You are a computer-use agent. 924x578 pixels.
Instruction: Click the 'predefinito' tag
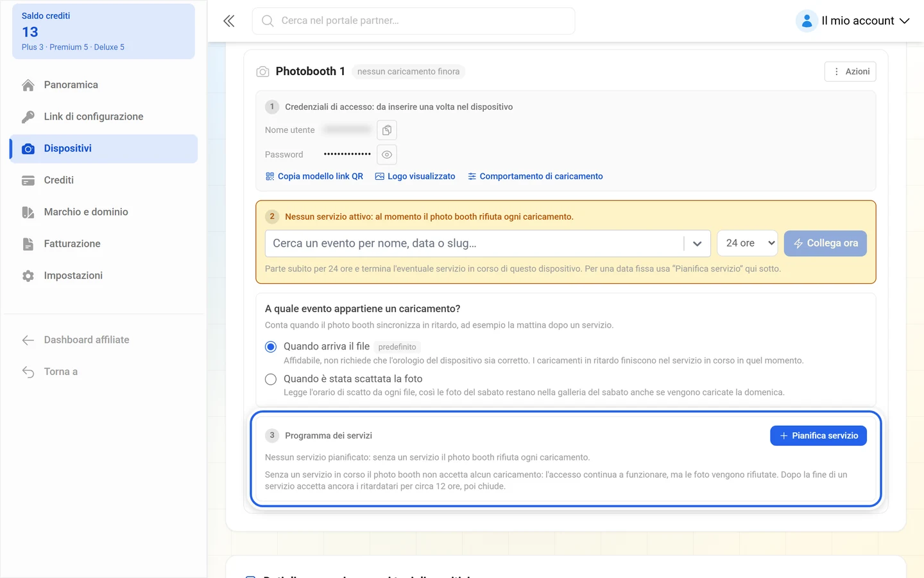click(x=397, y=347)
